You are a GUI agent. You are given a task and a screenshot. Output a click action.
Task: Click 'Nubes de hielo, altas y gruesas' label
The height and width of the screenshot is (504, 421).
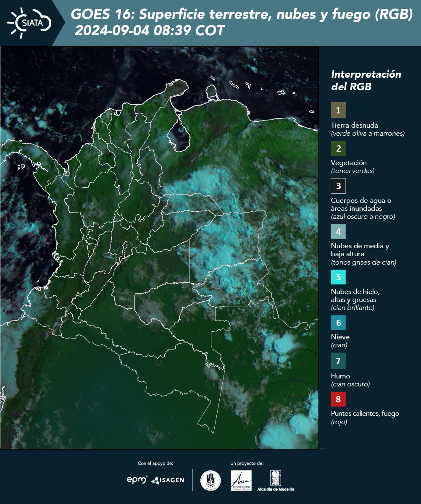[x=355, y=296]
